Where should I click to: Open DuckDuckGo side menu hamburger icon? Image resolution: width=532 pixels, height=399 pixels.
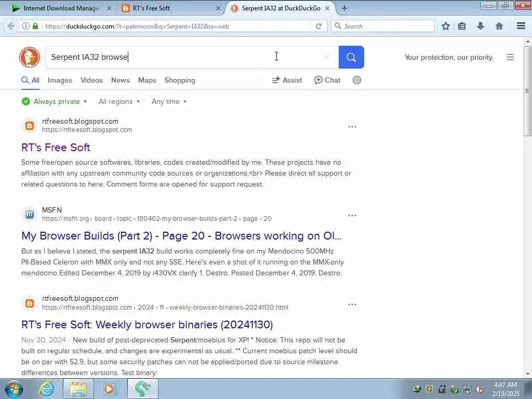[510, 57]
